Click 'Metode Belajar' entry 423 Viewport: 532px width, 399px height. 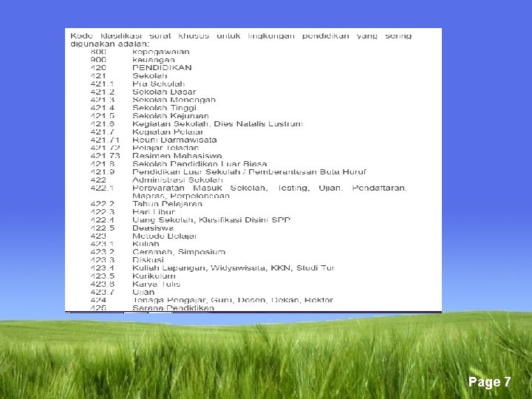point(143,236)
